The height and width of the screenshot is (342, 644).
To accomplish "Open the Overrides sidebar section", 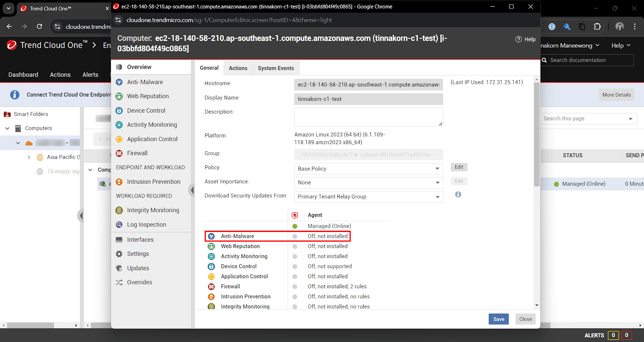I will (x=139, y=282).
